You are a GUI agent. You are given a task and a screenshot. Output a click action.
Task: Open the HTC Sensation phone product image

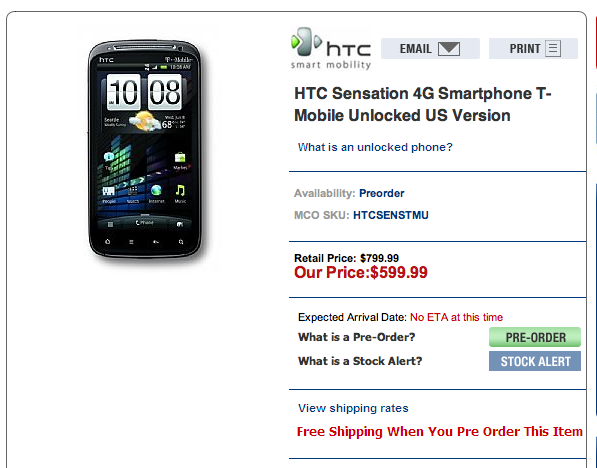pyautogui.click(x=145, y=150)
